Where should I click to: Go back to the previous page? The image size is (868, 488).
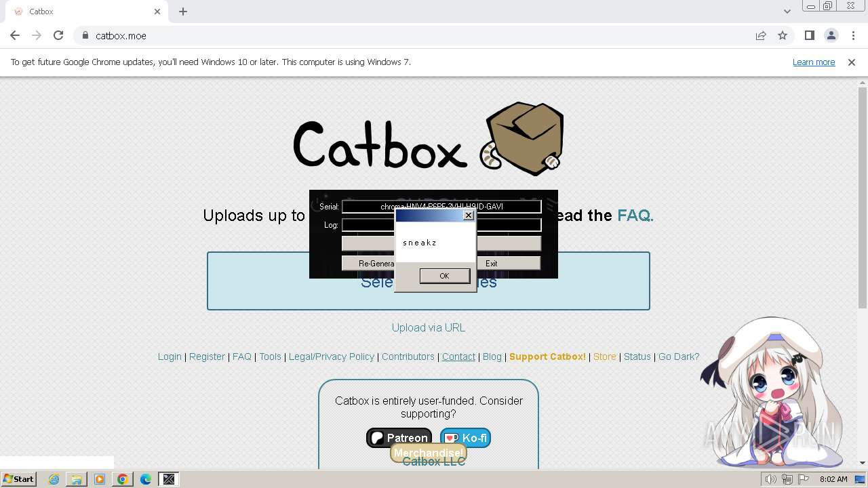(15, 35)
